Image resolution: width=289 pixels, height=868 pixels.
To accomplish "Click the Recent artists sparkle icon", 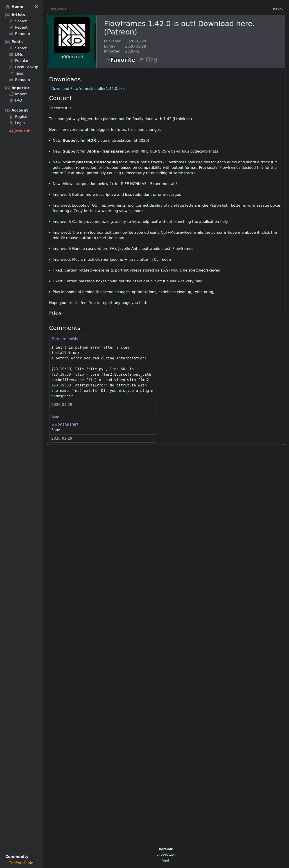I will [x=11, y=28].
